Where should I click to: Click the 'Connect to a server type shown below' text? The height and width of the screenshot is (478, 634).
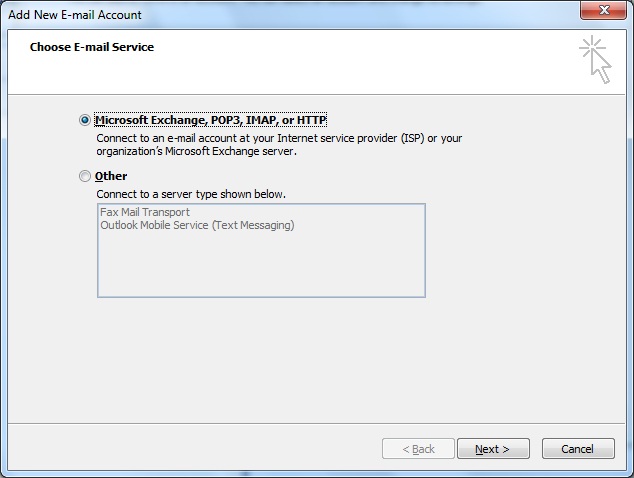click(191, 194)
